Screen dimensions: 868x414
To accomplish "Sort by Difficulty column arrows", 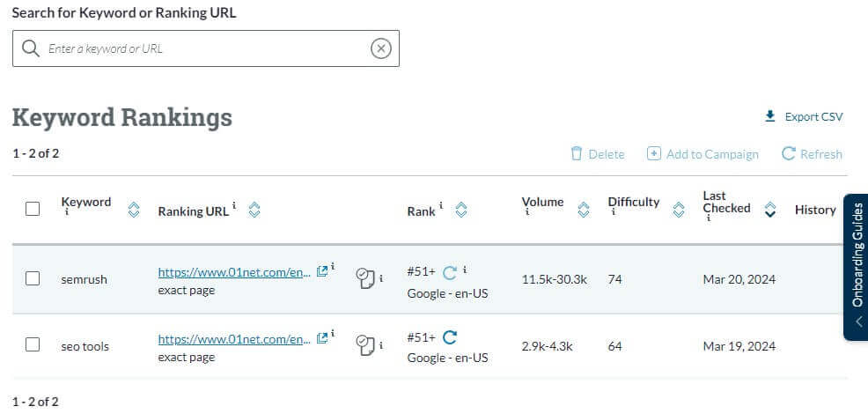I will pos(679,210).
